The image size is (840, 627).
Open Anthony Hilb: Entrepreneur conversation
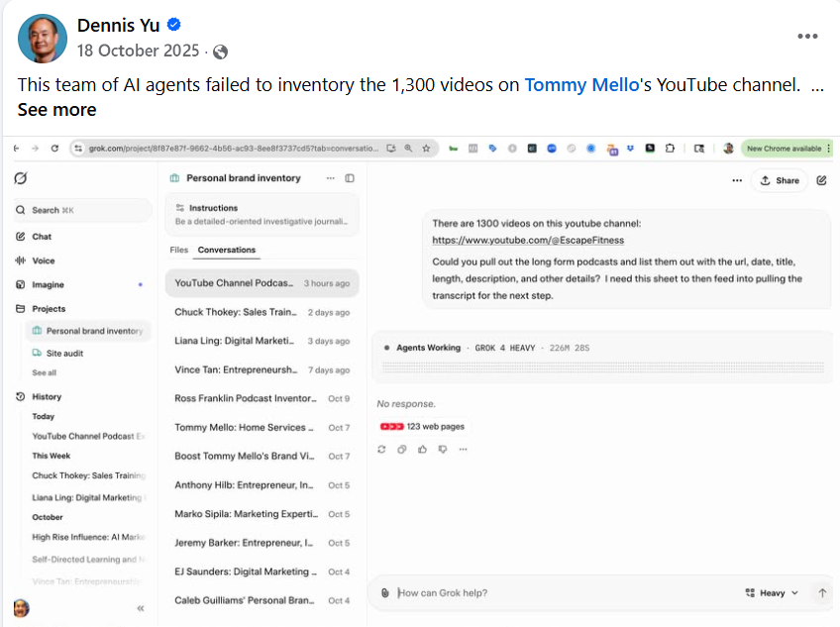[262, 485]
